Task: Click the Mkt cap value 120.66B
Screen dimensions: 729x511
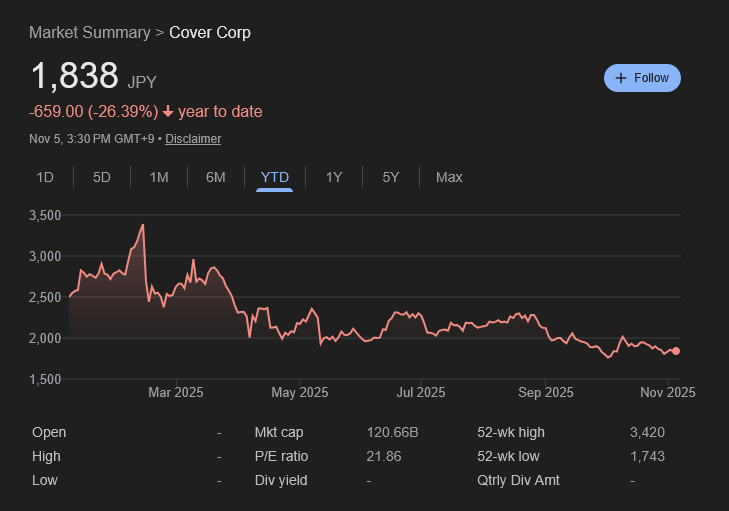Action: pyautogui.click(x=393, y=432)
